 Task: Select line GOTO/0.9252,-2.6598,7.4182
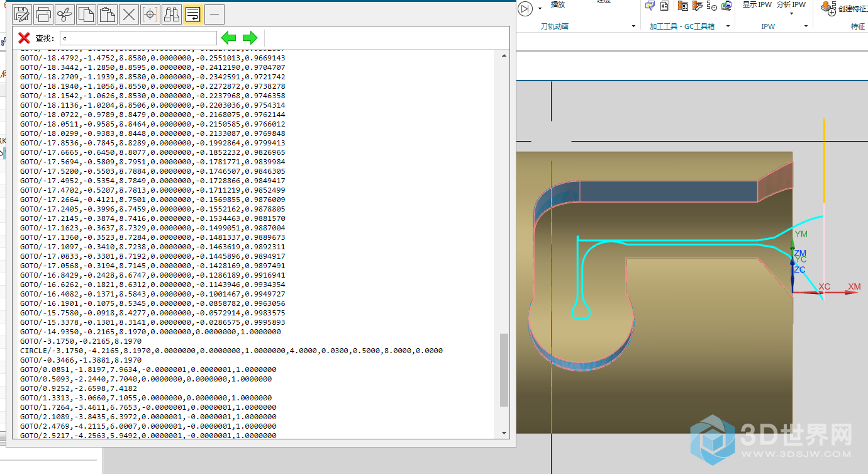[79, 388]
